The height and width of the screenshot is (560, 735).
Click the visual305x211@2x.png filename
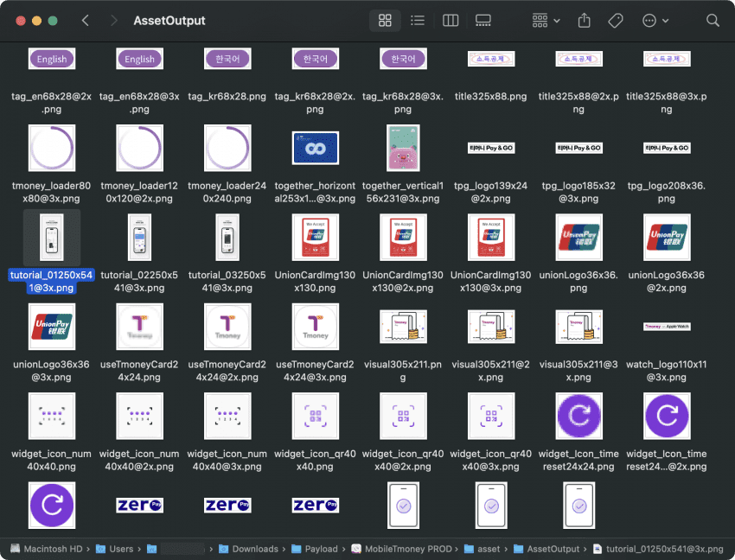(491, 371)
